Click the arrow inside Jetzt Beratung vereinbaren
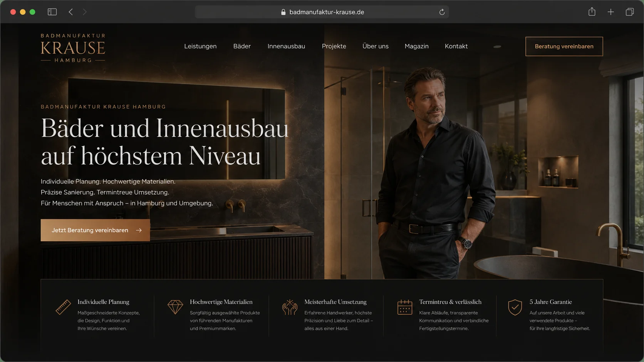644x362 pixels. (139, 230)
